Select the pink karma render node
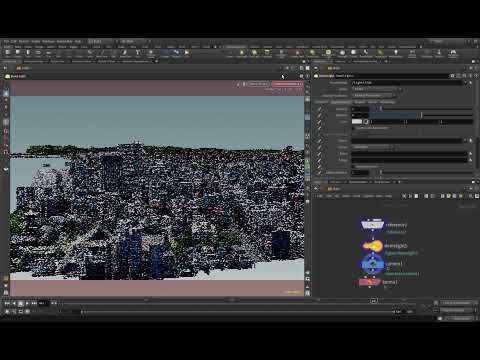The height and width of the screenshot is (360, 480). pos(369,282)
